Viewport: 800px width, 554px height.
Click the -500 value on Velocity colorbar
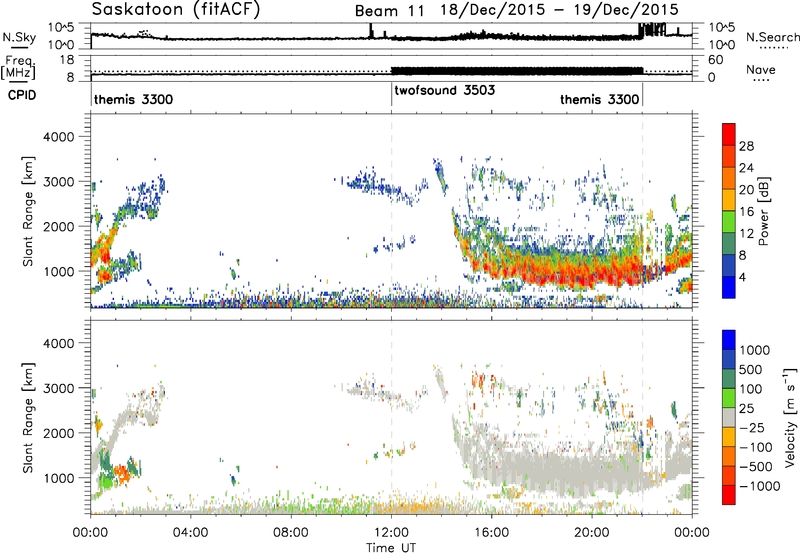pyautogui.click(x=756, y=467)
